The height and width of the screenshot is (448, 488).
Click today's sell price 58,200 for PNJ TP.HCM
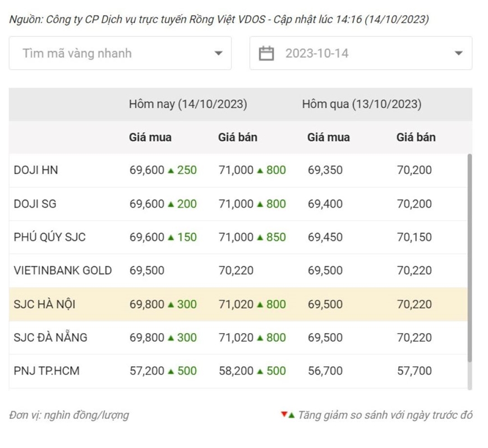[236, 371]
